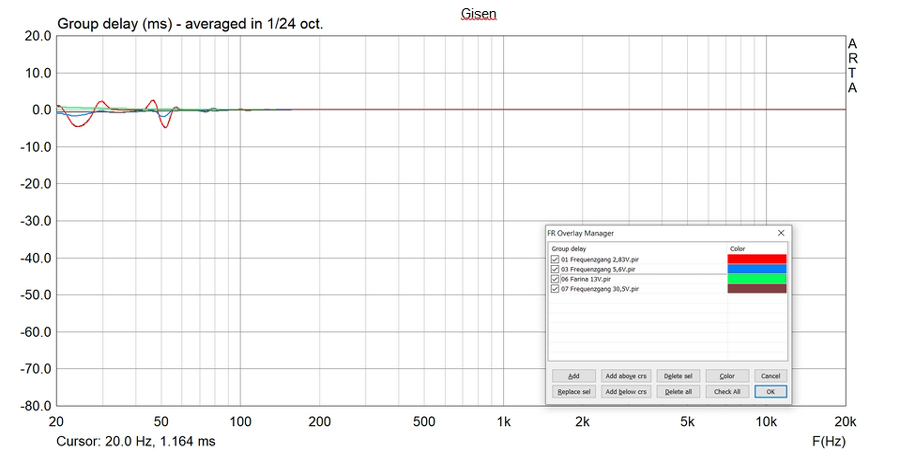900x450 pixels.
Task: Cancel the FR Overlay Manager dialog
Action: coord(770,376)
